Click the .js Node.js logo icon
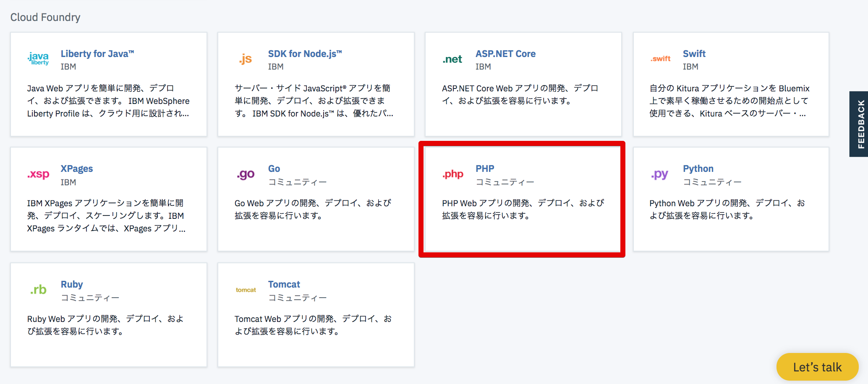This screenshot has width=868, height=384. [x=246, y=59]
